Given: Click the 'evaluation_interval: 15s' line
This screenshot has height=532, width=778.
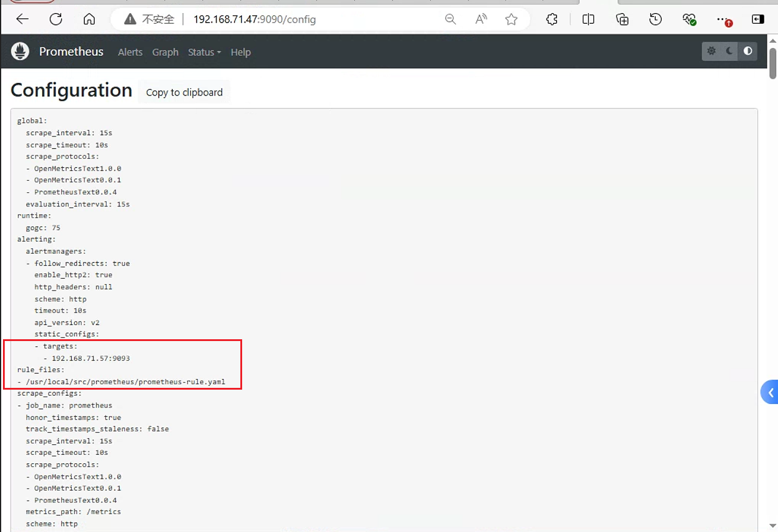Looking at the screenshot, I should (78, 204).
